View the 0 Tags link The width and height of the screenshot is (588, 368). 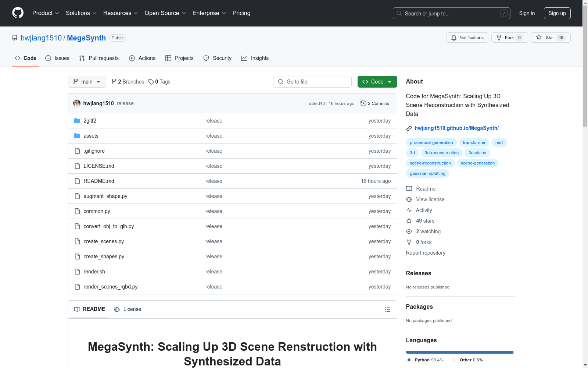coord(159,82)
